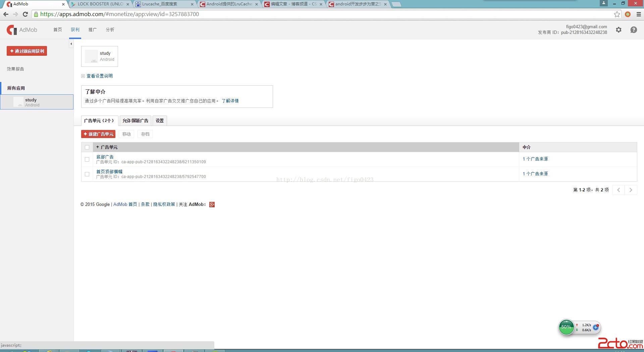Click the study app thumbnail in header card

click(91, 56)
